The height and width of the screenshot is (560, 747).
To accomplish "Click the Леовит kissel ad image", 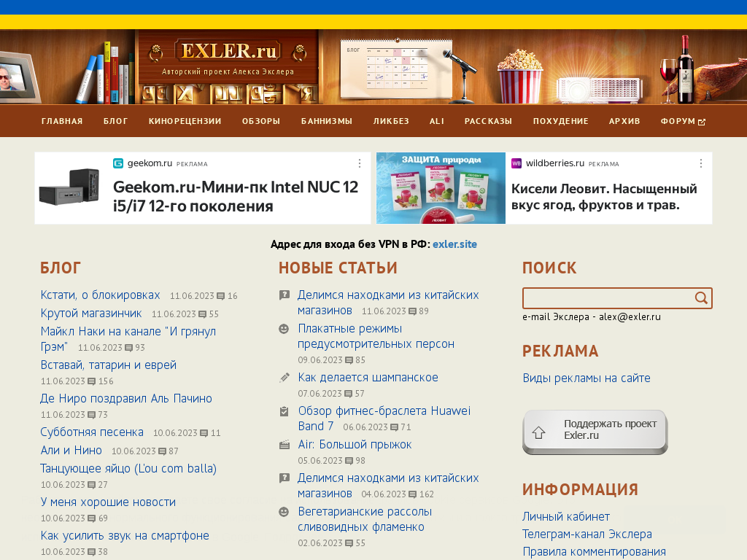I will pyautogui.click(x=441, y=188).
